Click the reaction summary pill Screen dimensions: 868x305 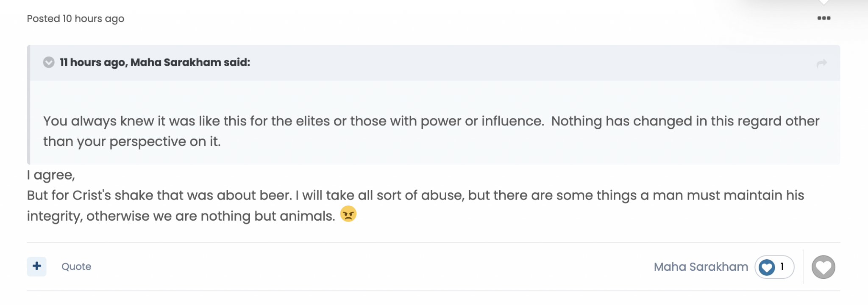774,267
